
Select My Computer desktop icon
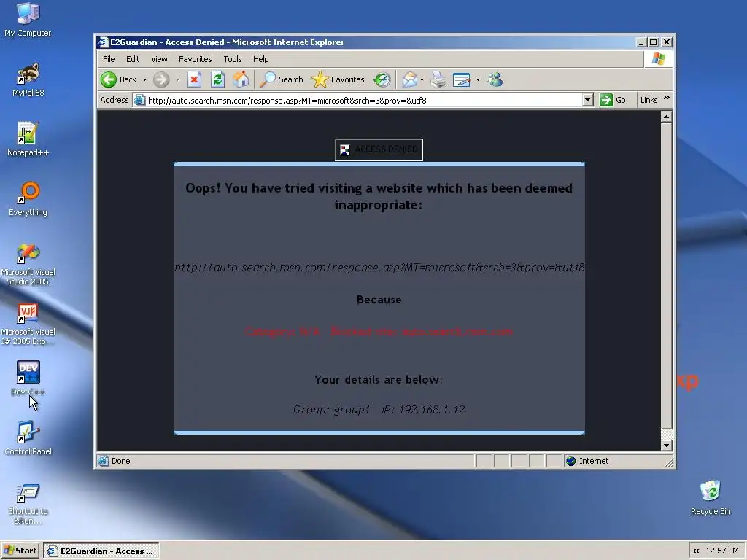coord(28,20)
